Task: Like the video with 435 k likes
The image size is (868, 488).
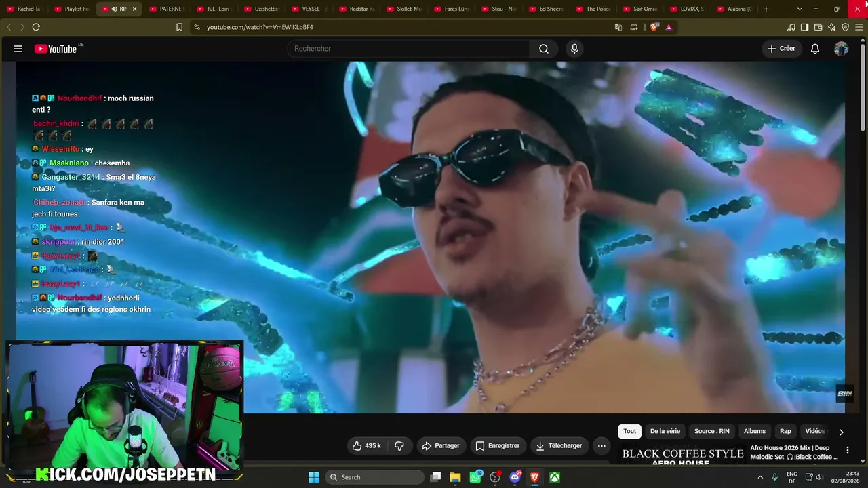Action: [366, 446]
